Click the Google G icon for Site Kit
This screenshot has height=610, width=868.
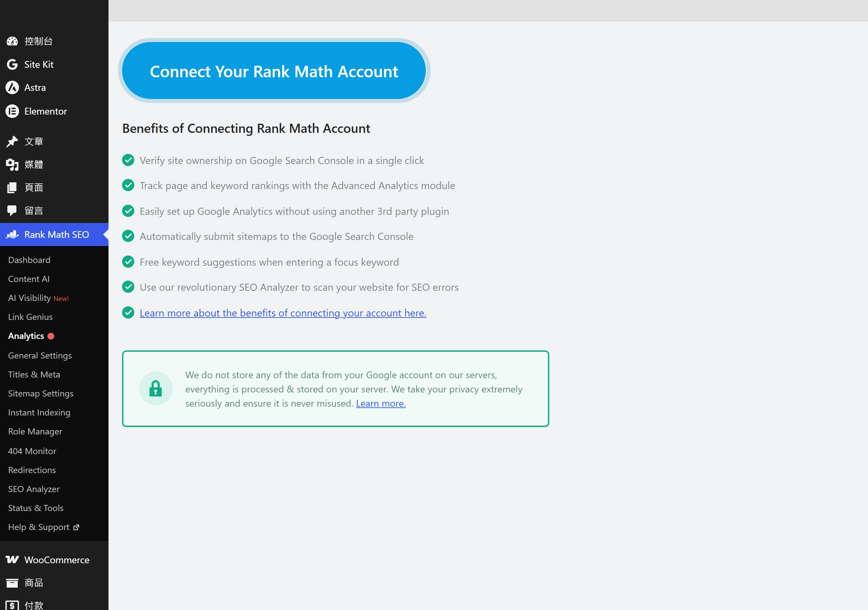click(12, 65)
